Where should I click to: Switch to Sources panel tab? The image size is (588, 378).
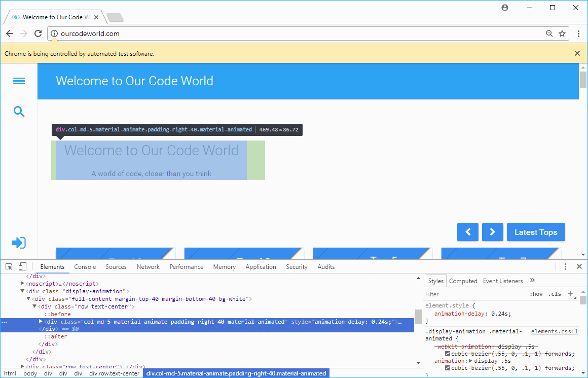116,267
